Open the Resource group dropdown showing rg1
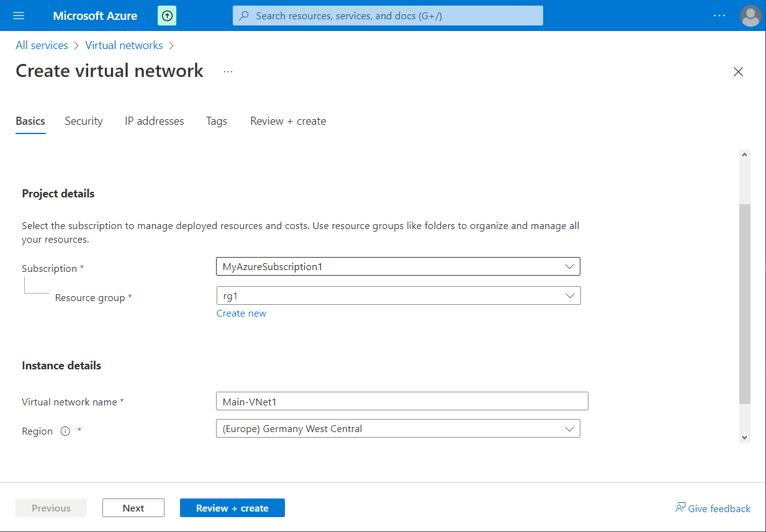766x532 pixels. pos(398,295)
